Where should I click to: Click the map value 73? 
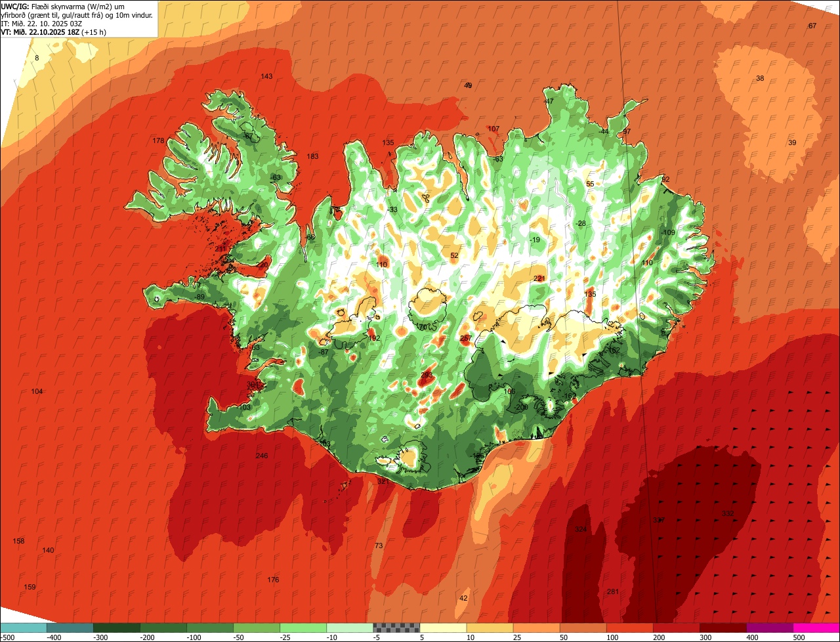379,546
